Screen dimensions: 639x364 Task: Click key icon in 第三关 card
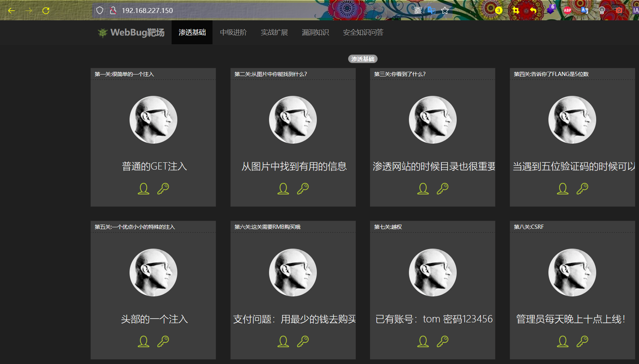(x=443, y=189)
